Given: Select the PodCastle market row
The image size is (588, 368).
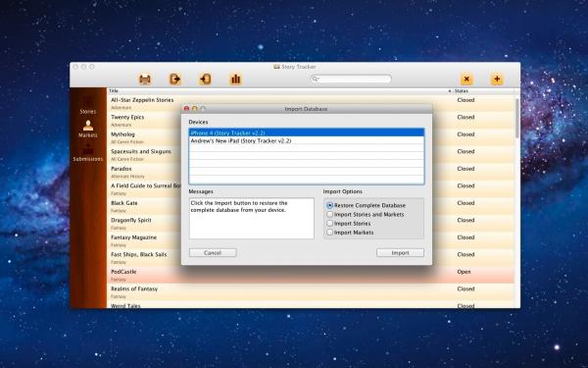Looking at the screenshot, I should tap(311, 275).
